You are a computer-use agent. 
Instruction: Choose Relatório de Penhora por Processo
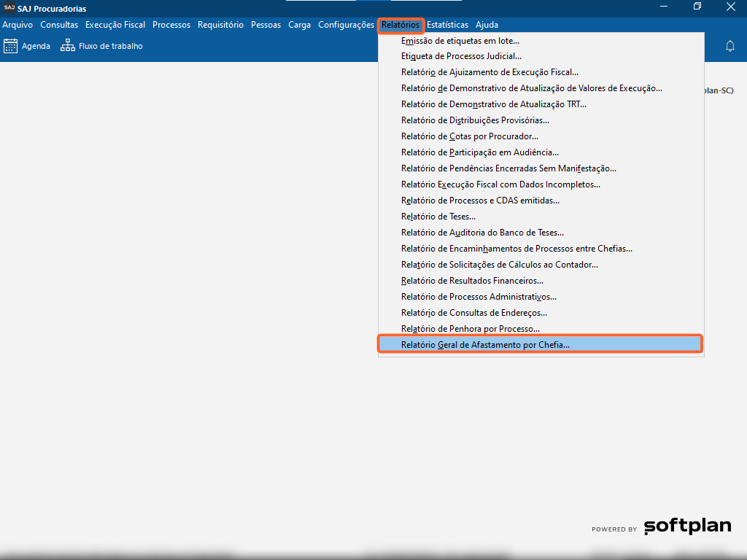(x=470, y=329)
